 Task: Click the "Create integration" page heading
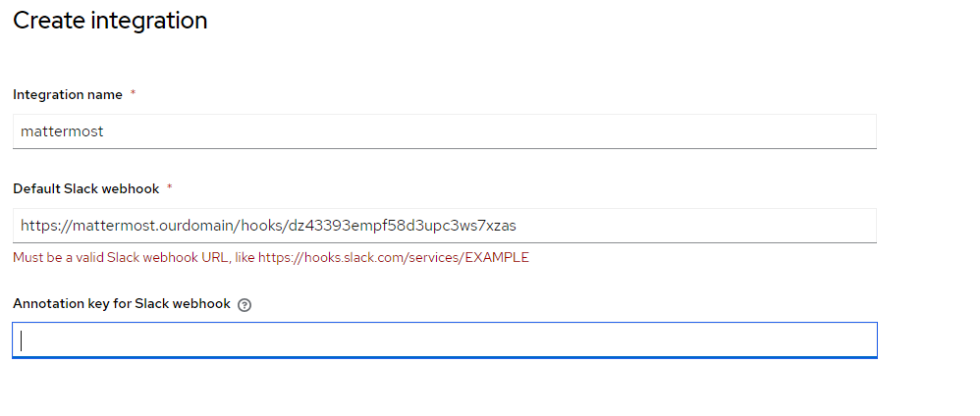click(110, 20)
